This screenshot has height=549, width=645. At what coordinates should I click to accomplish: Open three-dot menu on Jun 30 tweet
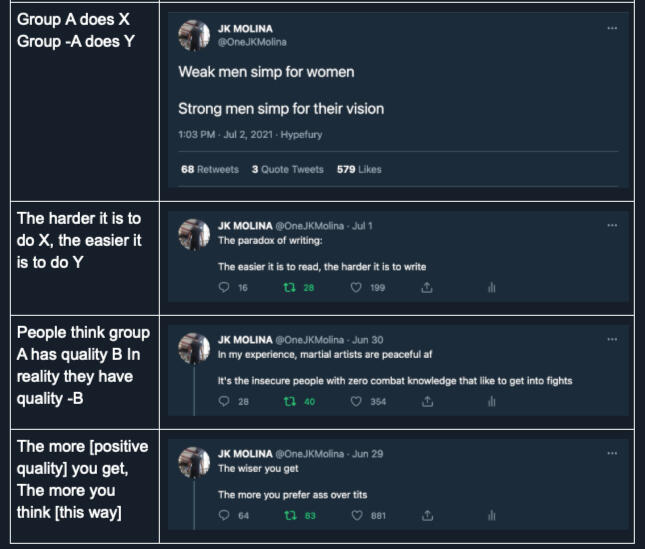612,340
